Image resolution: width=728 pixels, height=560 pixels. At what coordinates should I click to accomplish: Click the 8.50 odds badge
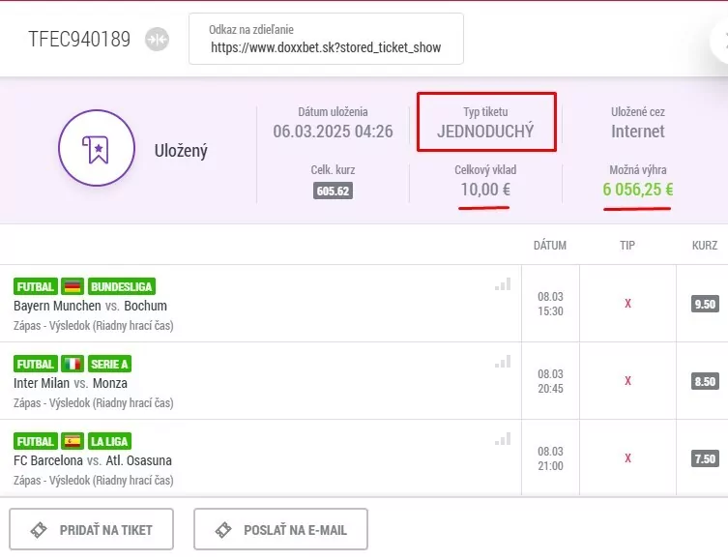pos(705,382)
